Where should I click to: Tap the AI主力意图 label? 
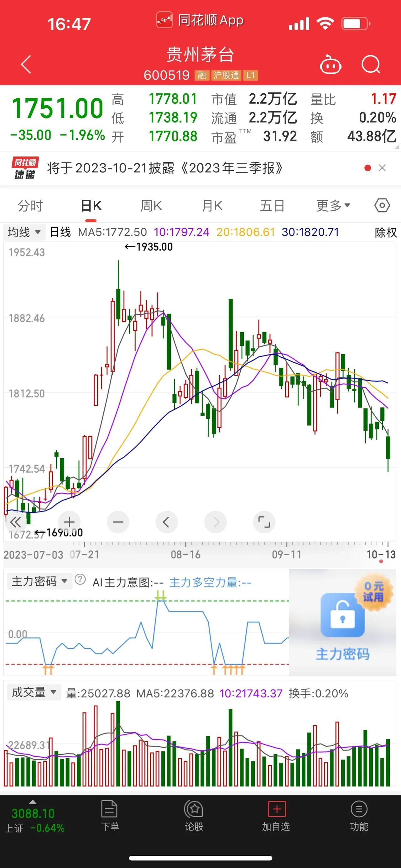point(128,583)
